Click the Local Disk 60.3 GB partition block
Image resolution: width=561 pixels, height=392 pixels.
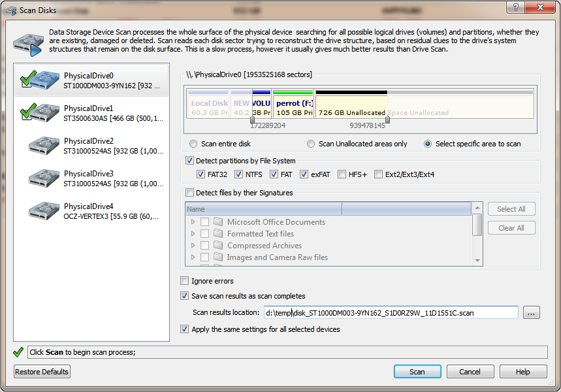tap(208, 103)
